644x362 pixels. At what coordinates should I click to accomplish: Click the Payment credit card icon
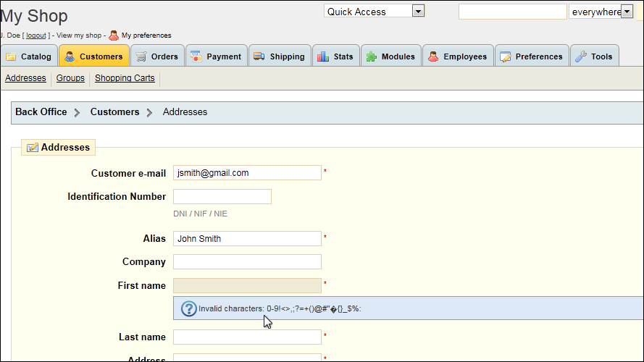point(196,56)
